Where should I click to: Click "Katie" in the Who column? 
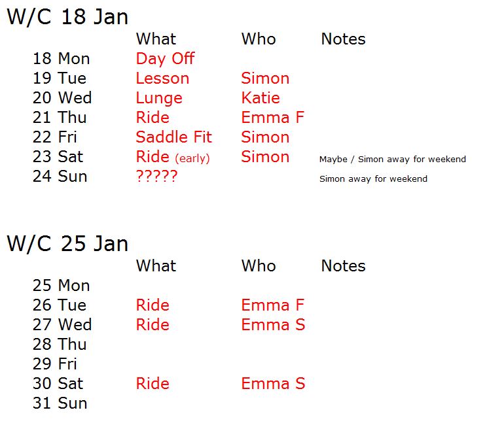pos(260,98)
